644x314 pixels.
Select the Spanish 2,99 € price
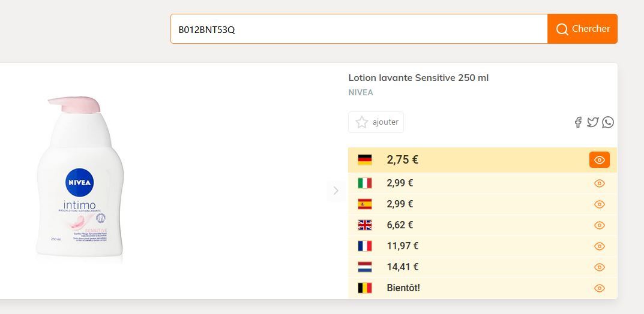[400, 204]
